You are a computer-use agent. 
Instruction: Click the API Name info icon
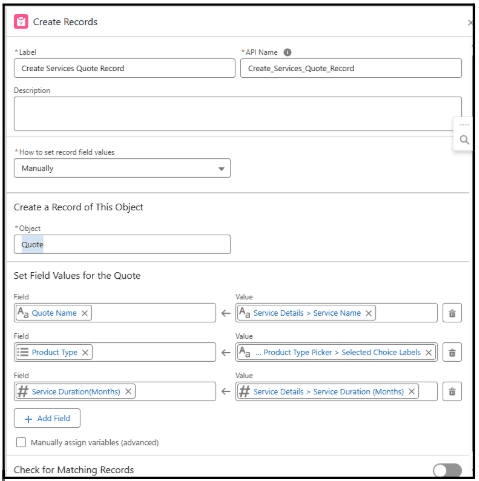(287, 52)
